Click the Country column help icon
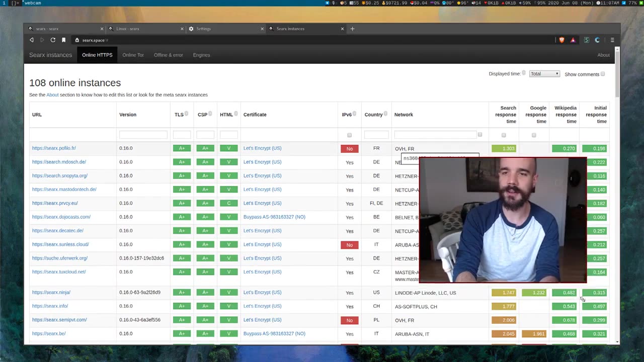The width and height of the screenshot is (644, 362). 385,114
